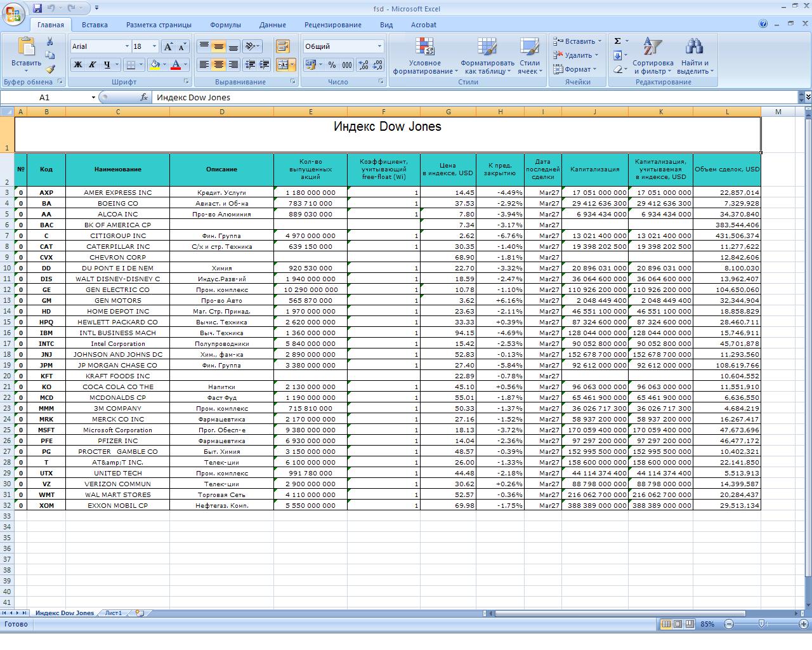This screenshot has height=650, width=812.
Task: Switch to the Данные tab
Action: (272, 25)
